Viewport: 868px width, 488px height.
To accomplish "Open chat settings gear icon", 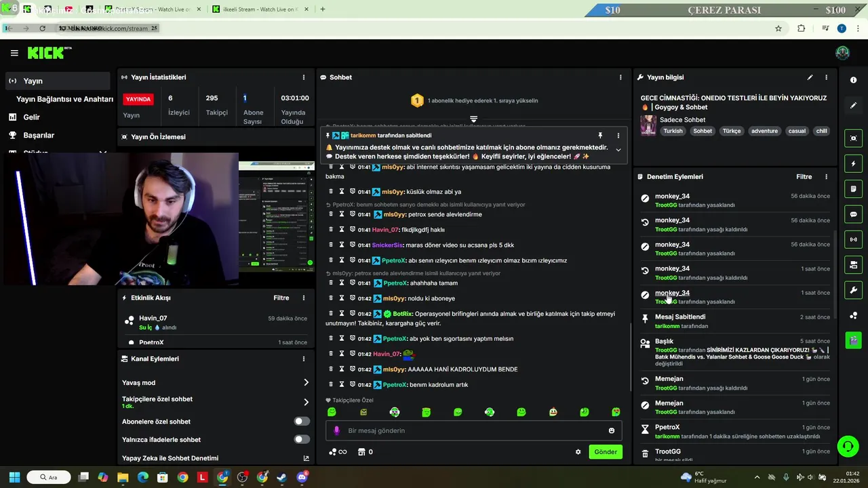I will click(x=578, y=452).
